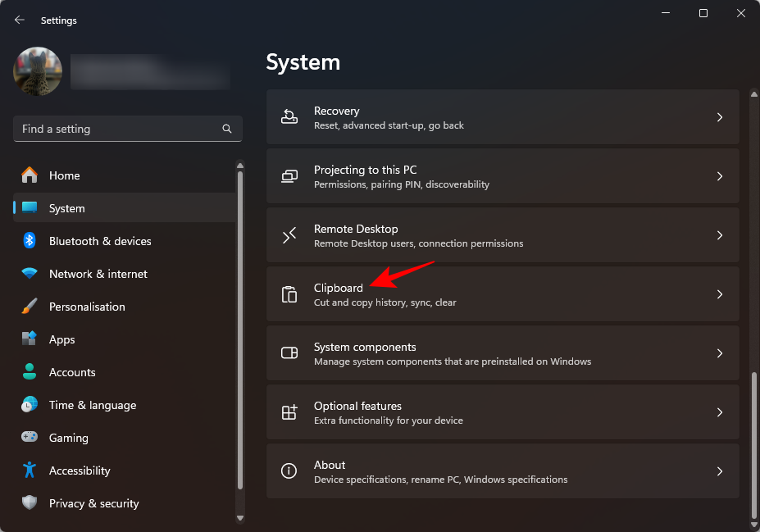Open Time & language settings
The height and width of the screenshot is (532, 760).
coord(92,405)
